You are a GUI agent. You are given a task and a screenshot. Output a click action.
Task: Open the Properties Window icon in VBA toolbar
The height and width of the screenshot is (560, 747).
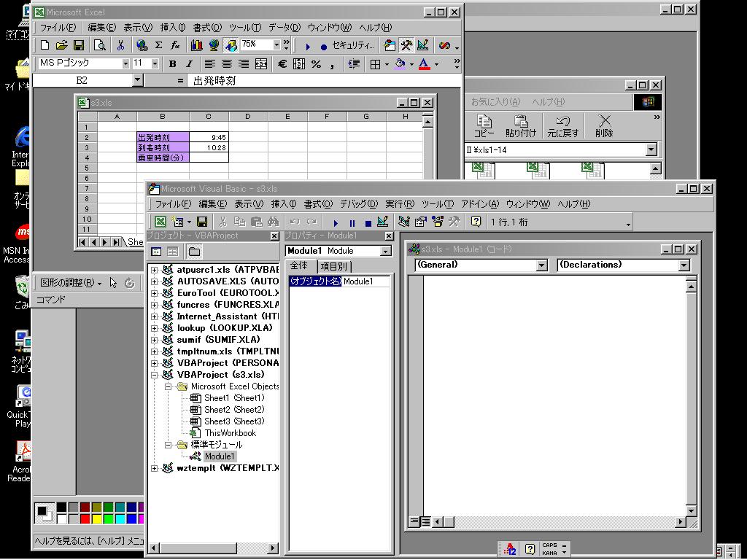point(421,222)
